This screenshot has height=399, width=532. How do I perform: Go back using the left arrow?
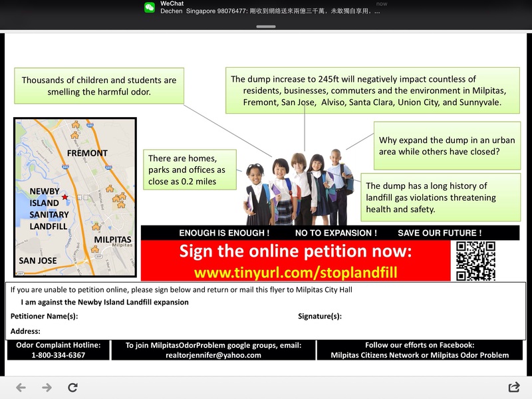click(x=21, y=387)
